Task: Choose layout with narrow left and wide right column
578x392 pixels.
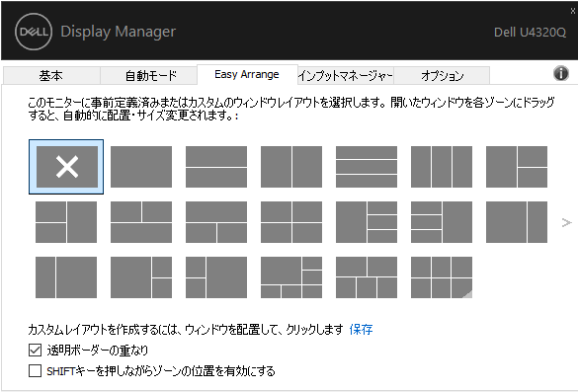Action: tap(66, 277)
